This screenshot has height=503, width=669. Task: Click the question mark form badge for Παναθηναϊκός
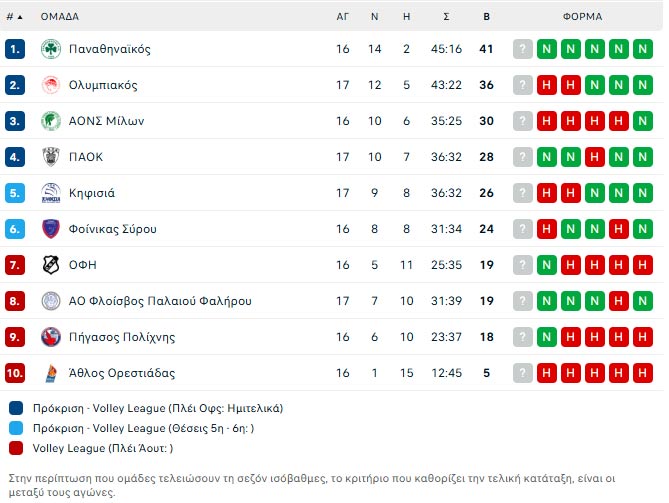[522, 49]
